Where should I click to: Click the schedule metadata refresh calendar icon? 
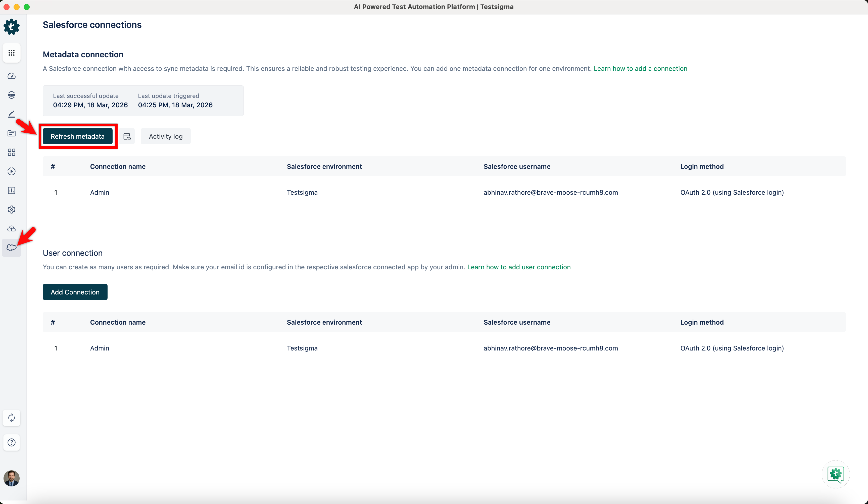pyautogui.click(x=127, y=136)
